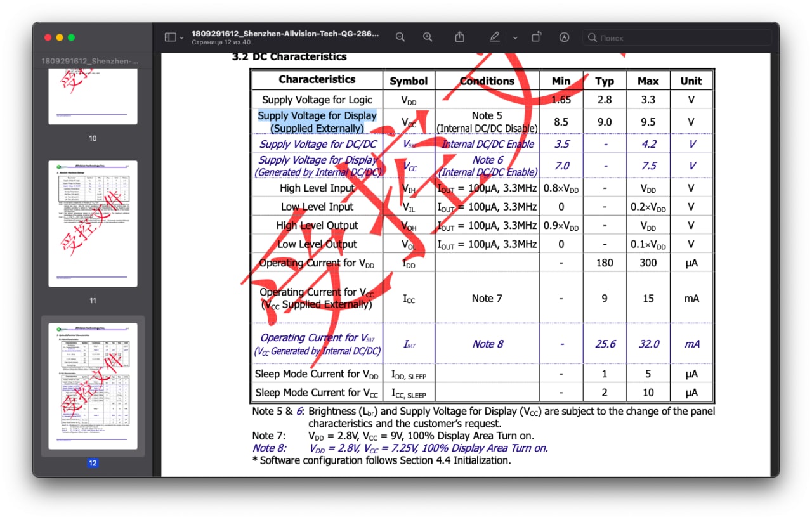Click the sidebar file name header

(x=89, y=61)
